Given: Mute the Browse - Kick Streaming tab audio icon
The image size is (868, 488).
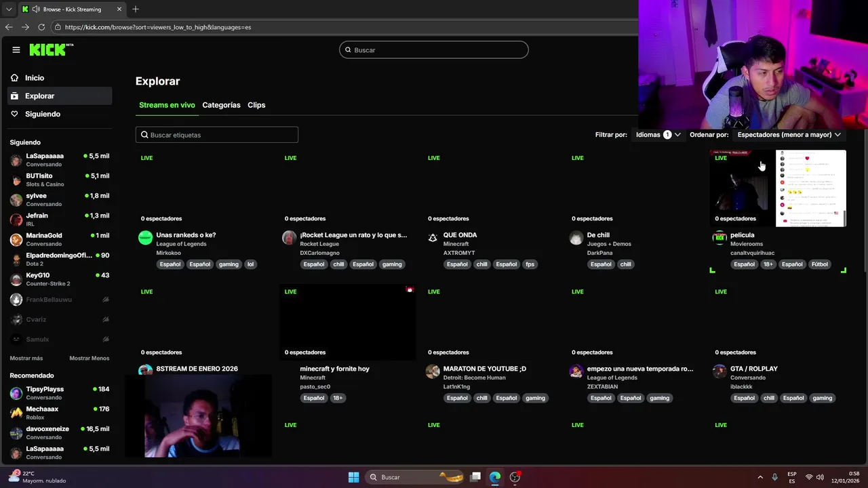Looking at the screenshot, I should coord(35,9).
